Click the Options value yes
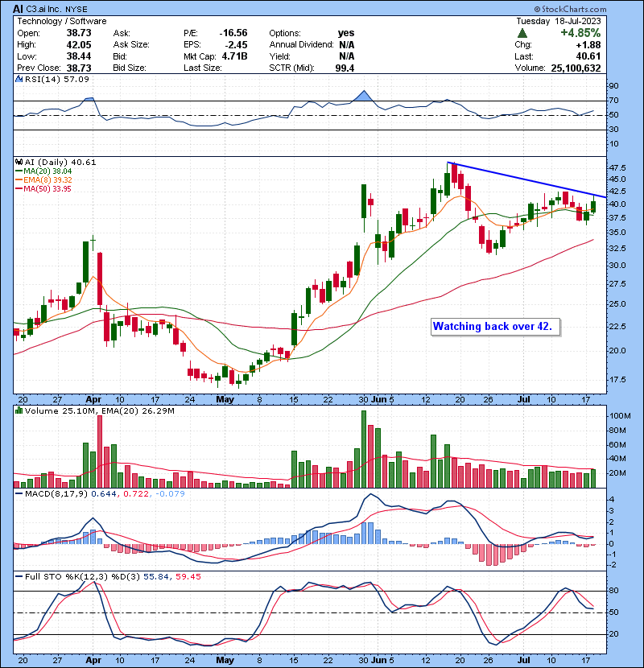Screen dimensions: 644x668 tap(346, 33)
